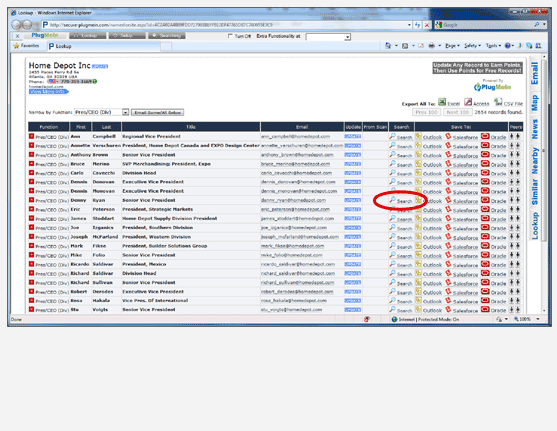This screenshot has width=557, height=431.
Task: Click the Stop icon beside address bar
Action: tap(427, 25)
